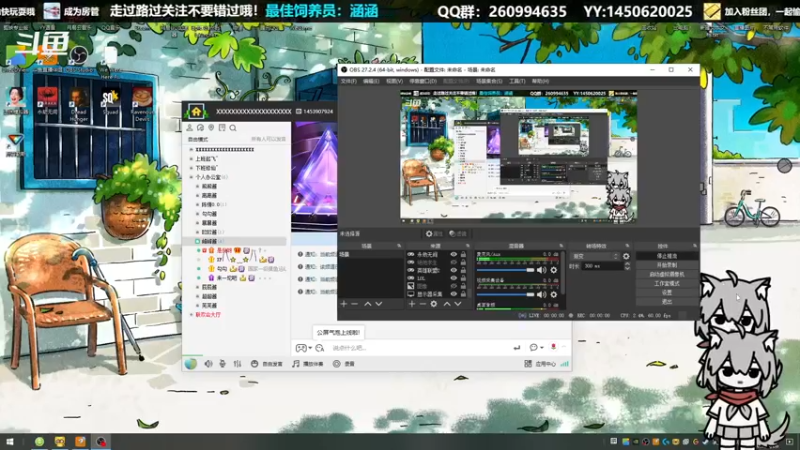Toggle lock on 永劫无间 source
Viewport: 800px width, 450px height.
pos(463,254)
